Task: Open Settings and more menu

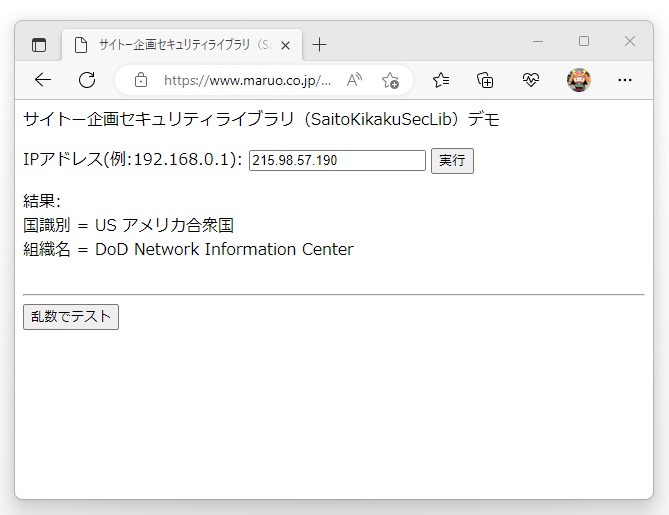Action: [625, 80]
